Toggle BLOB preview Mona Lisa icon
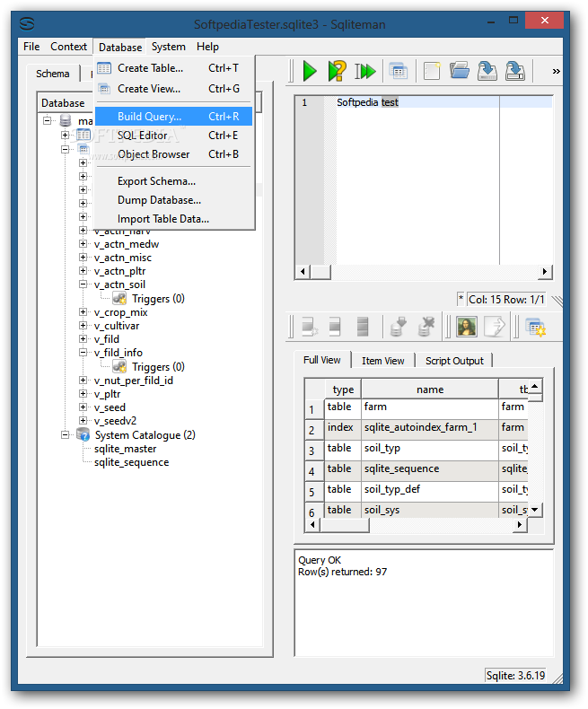The width and height of the screenshot is (588, 709). [467, 327]
